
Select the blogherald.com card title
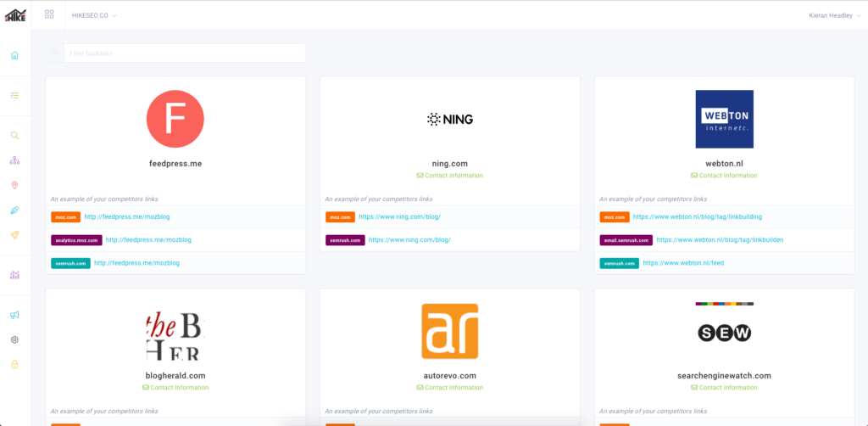pyautogui.click(x=175, y=376)
